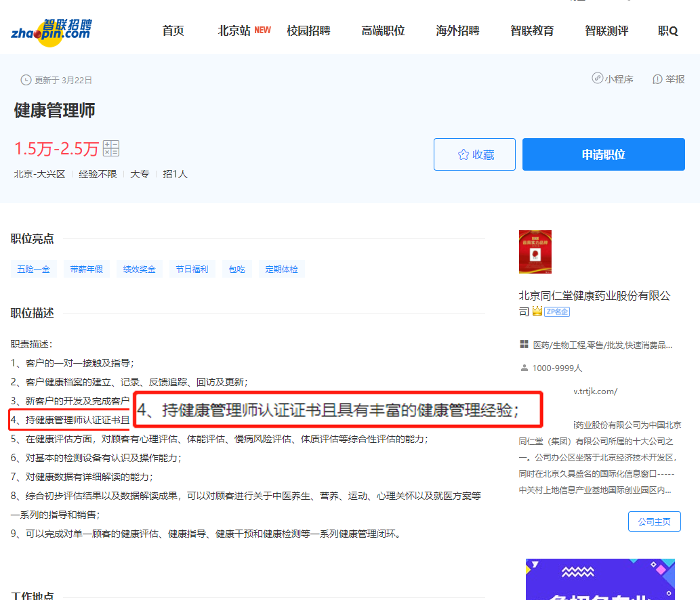Screen dimensions: 700x600
Task: Click the crown badge icon beside company name
Action: [537, 311]
